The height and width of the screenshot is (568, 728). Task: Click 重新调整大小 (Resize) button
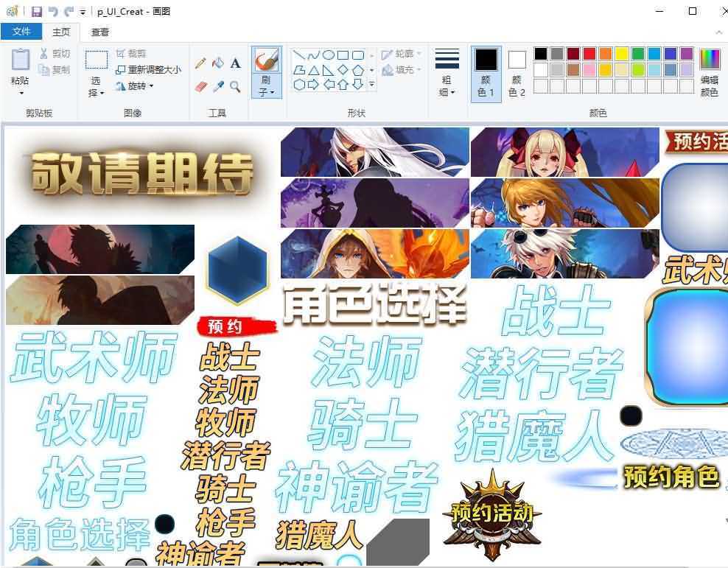148,70
